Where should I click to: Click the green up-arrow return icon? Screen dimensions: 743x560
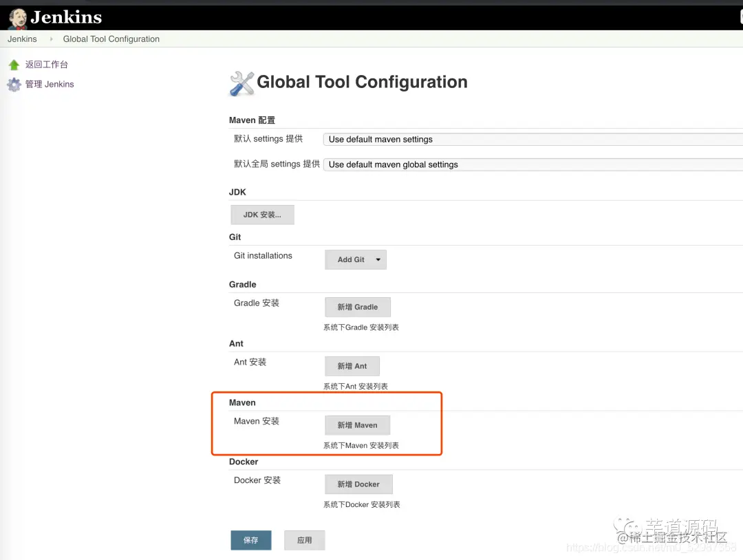(14, 65)
